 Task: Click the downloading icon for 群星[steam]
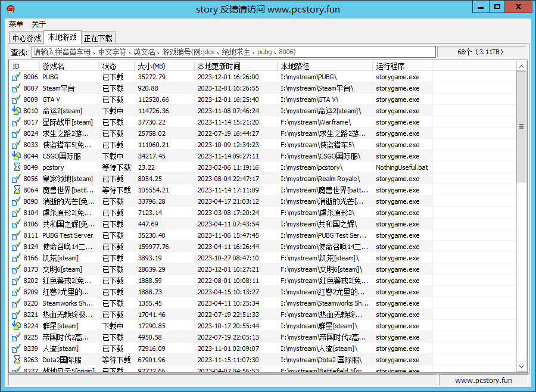16,326
